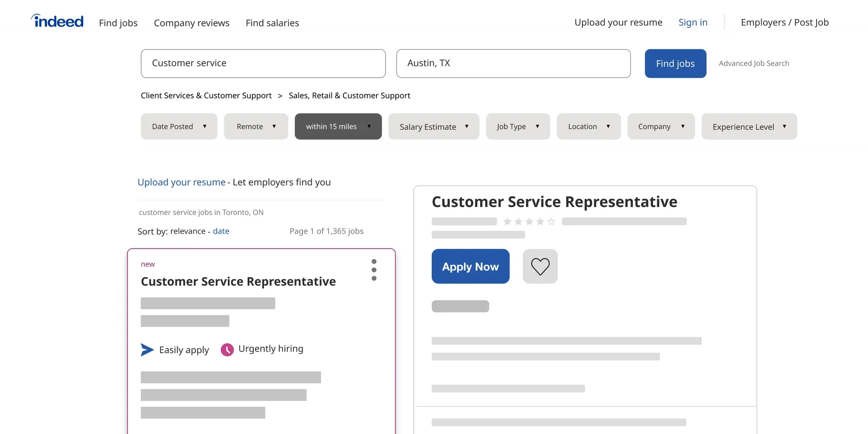Image resolution: width=868 pixels, height=434 pixels.
Task: Click the Sign in link
Action: 693,22
